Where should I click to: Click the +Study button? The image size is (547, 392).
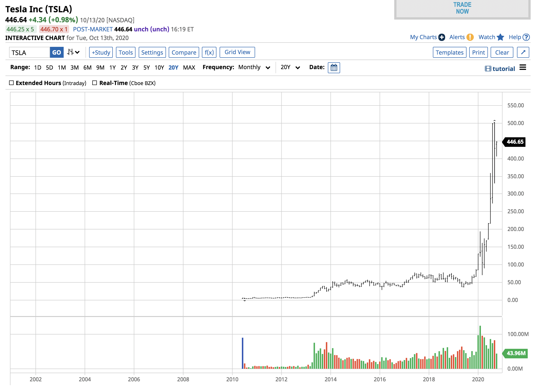coord(101,52)
